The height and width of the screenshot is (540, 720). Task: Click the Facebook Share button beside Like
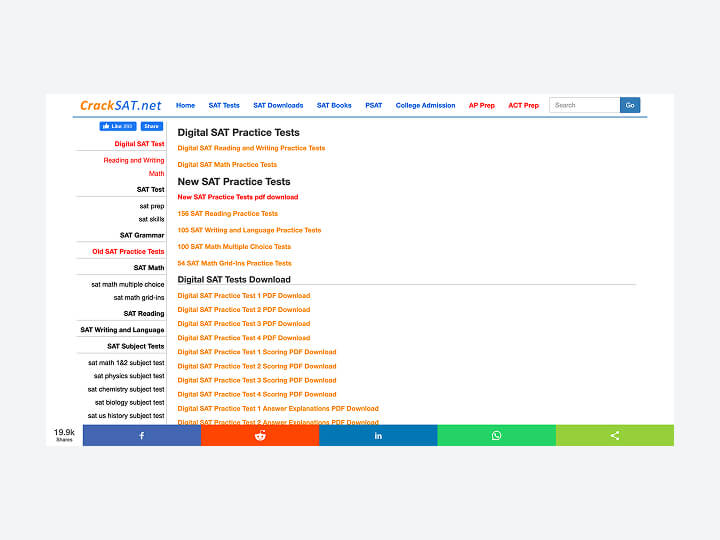(152, 126)
